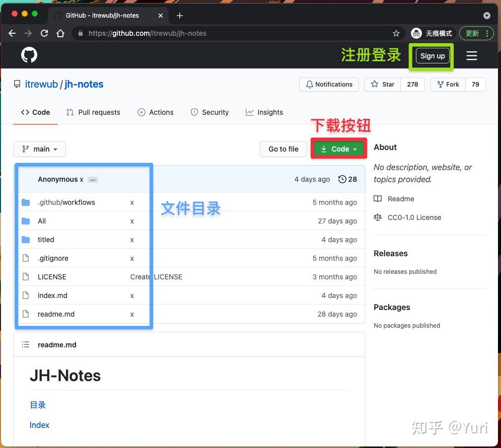Switch to the Pull requests tab
Image resolution: width=501 pixels, height=448 pixels.
coord(93,112)
